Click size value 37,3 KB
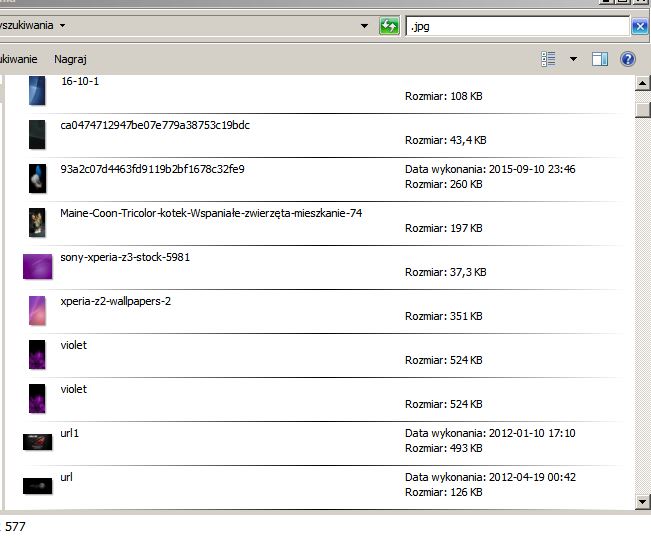Screen dimensions: 651x559 [468, 272]
